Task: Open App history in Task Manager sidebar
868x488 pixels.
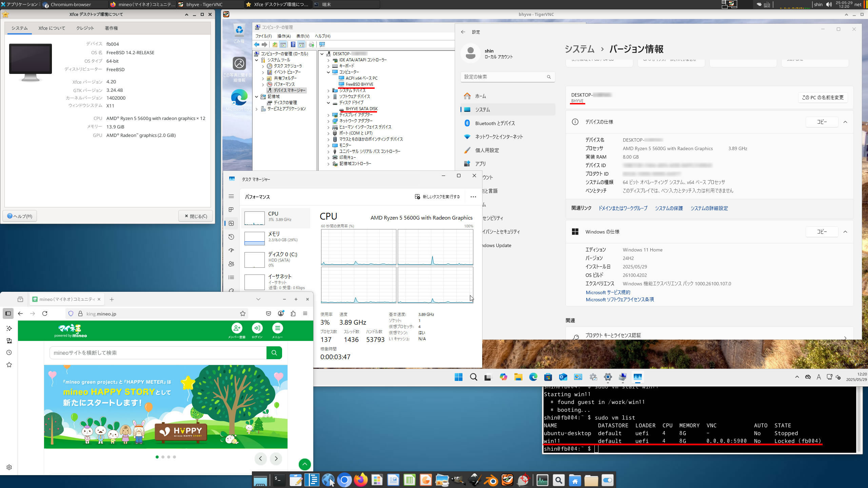Action: (231, 237)
